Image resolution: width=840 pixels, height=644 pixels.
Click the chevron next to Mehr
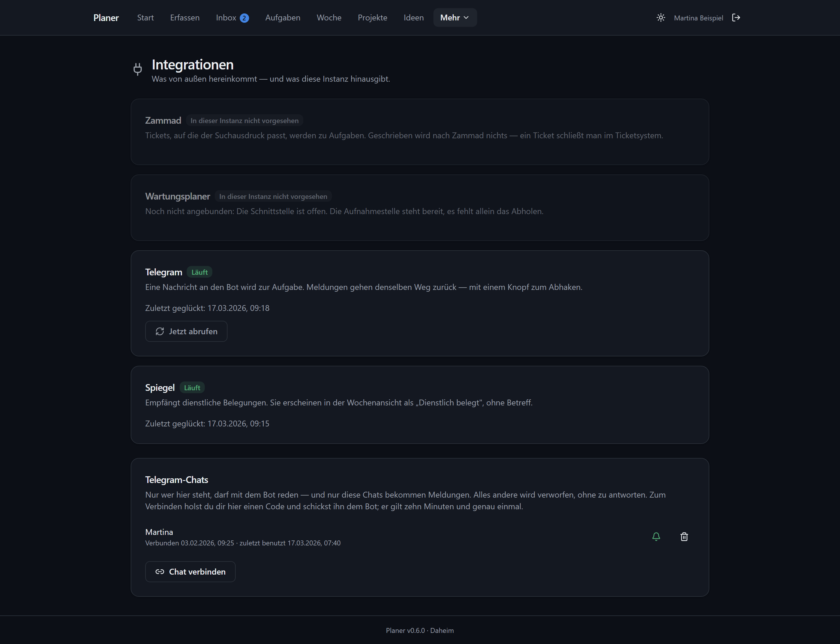click(466, 17)
